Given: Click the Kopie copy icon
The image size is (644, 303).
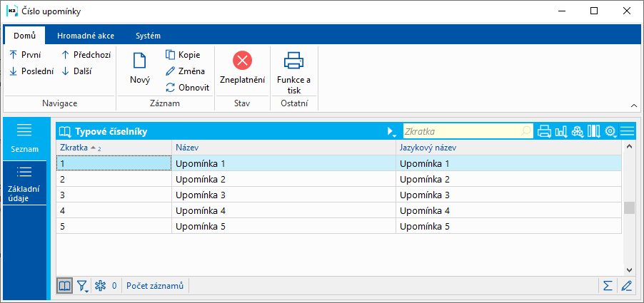Looking at the screenshot, I should point(171,55).
